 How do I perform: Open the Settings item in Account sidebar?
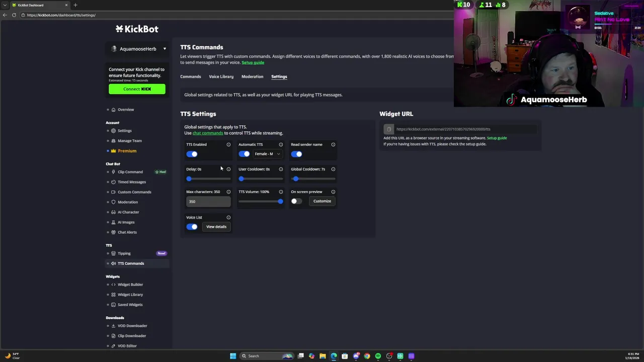(124, 131)
